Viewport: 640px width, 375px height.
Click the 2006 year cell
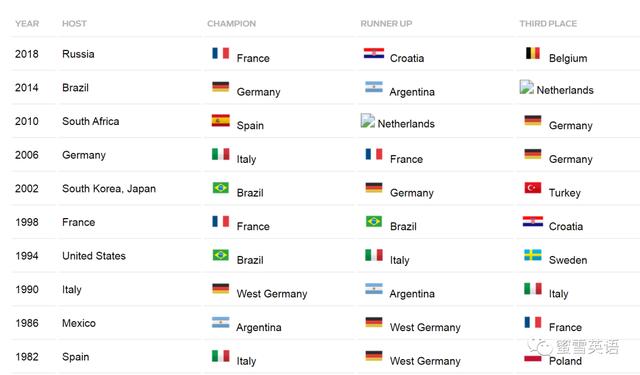click(27, 155)
